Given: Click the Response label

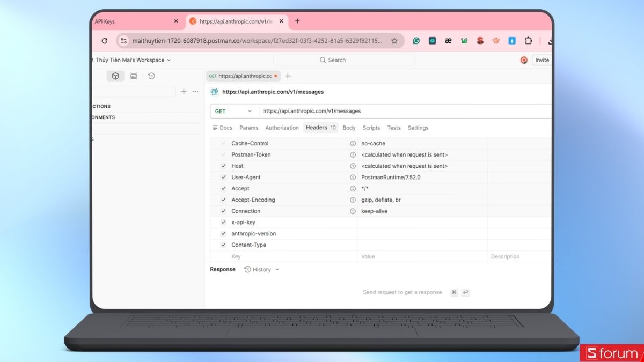Looking at the screenshot, I should click(x=223, y=269).
